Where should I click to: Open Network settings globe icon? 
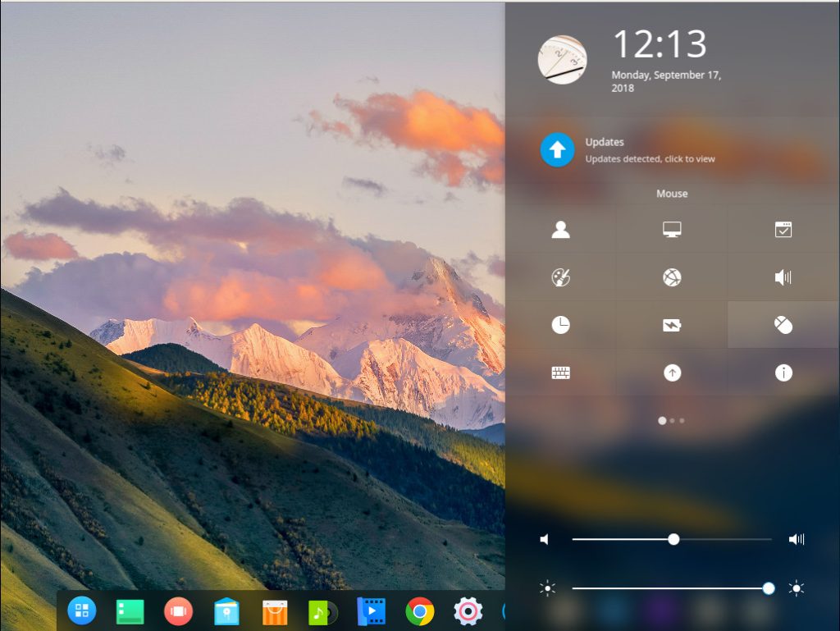672,277
